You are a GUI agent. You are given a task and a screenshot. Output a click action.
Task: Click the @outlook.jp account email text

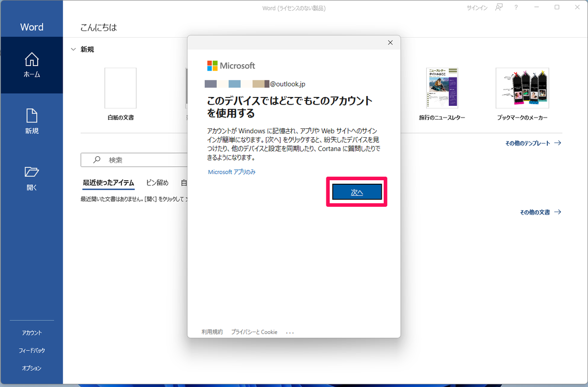pyautogui.click(x=288, y=84)
